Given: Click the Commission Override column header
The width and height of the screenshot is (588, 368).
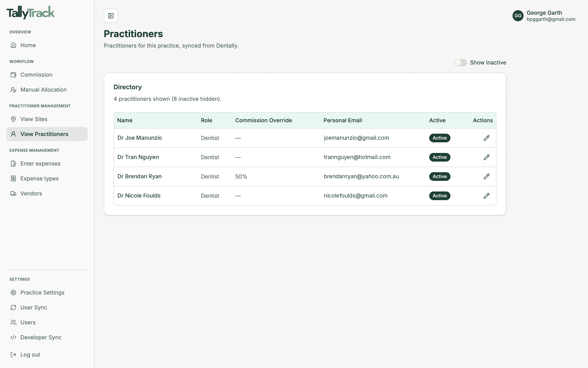Looking at the screenshot, I should pos(264,121).
